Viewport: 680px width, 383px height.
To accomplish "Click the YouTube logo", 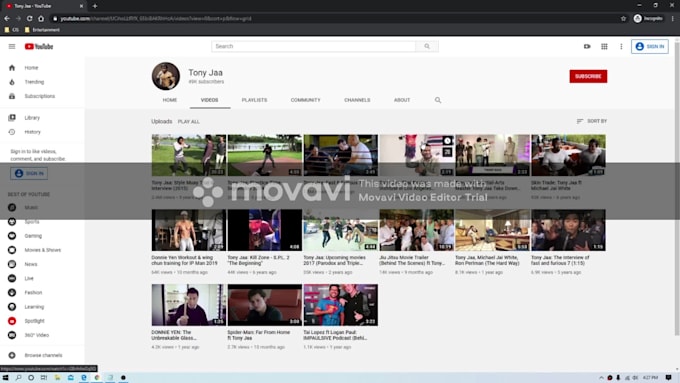I will pyautogui.click(x=39, y=46).
